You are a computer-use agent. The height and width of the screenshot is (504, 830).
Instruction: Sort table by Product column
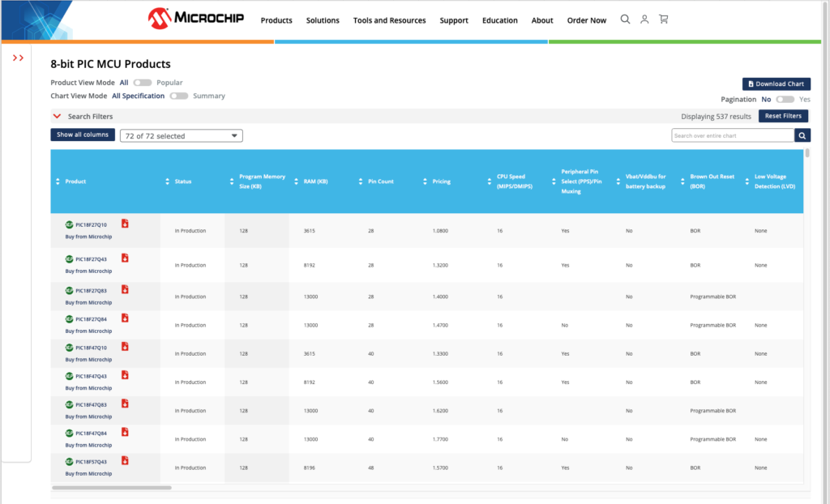pos(58,182)
